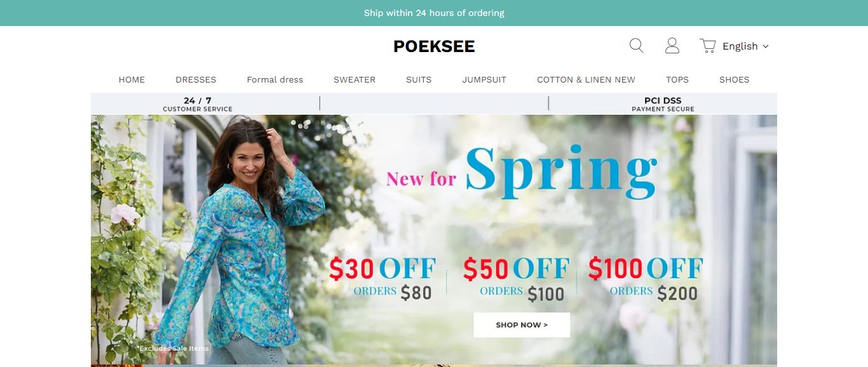This screenshot has width=868, height=367.
Task: Open the search magnifier icon
Action: click(636, 46)
